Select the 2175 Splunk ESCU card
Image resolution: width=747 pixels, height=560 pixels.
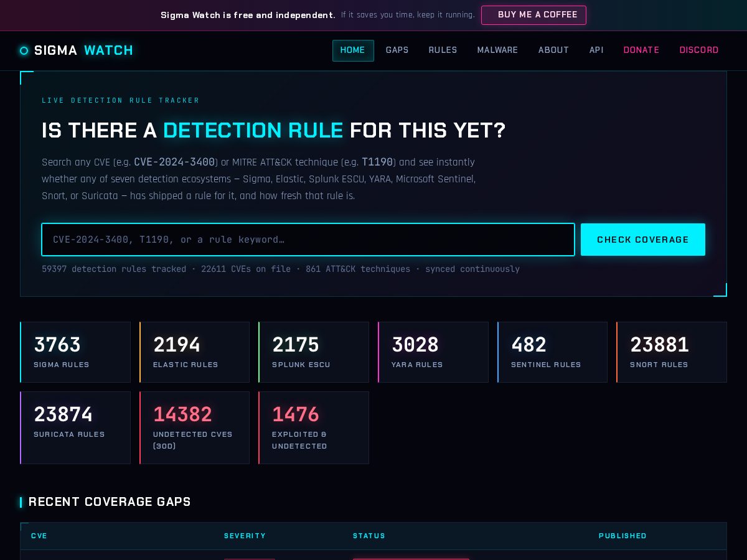(x=314, y=352)
